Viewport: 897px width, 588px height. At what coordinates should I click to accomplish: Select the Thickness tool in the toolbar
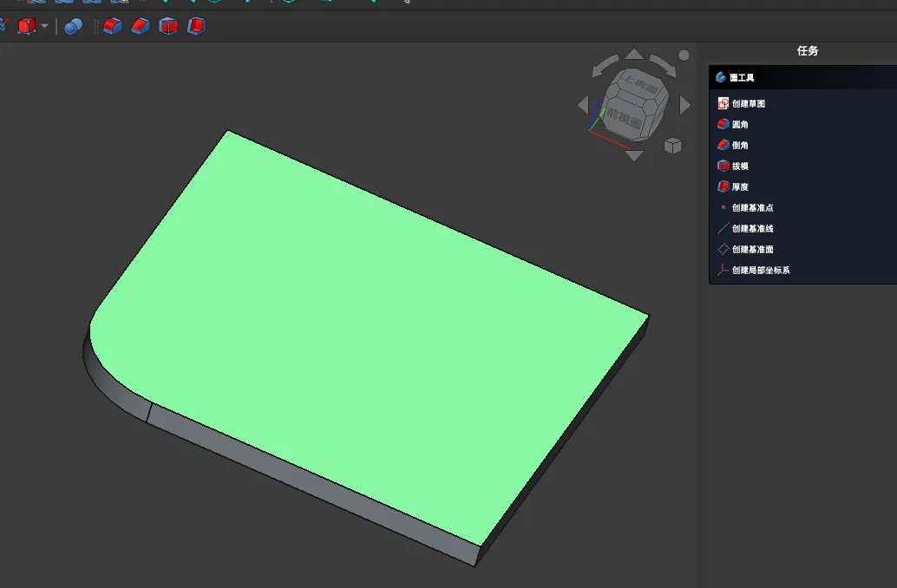click(x=196, y=27)
